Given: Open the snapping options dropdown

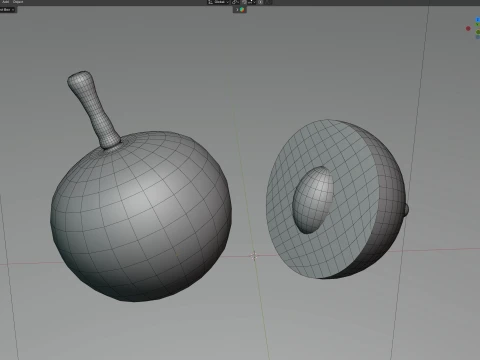Looking at the screenshot, I should pyautogui.click(x=252, y=2).
